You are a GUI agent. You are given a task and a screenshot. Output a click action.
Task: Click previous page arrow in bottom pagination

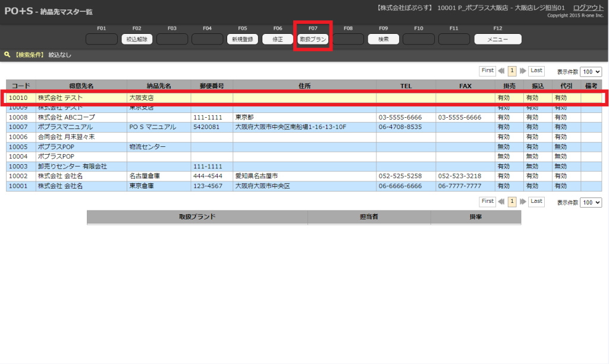coord(501,202)
